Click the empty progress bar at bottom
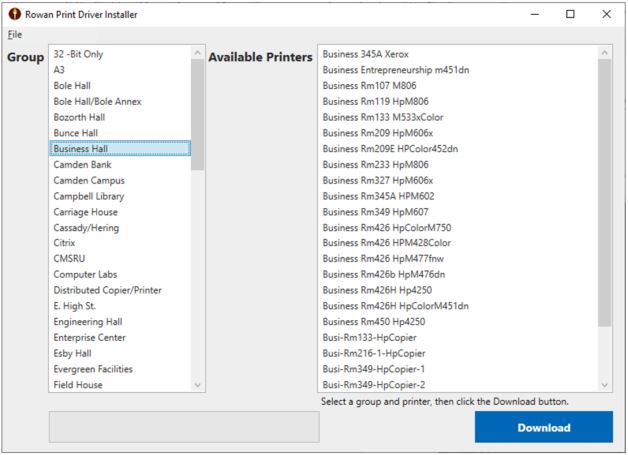This screenshot has height=455, width=628. 184,427
